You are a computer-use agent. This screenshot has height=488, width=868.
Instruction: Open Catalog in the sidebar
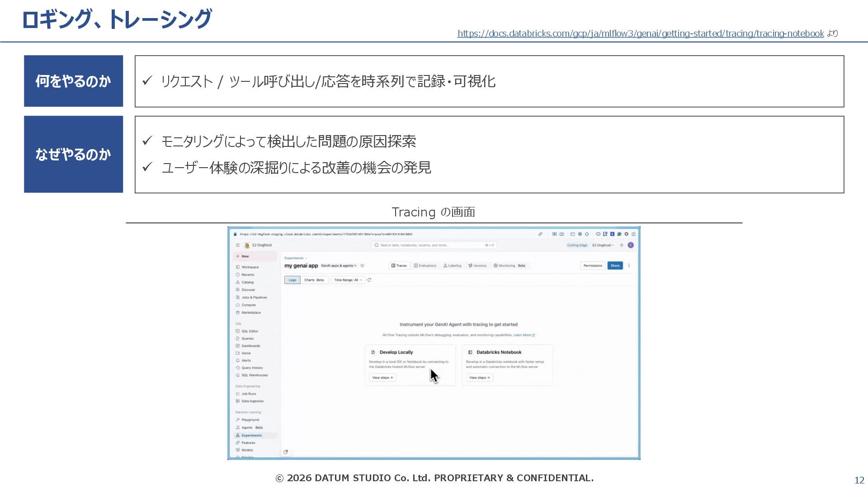tap(247, 282)
